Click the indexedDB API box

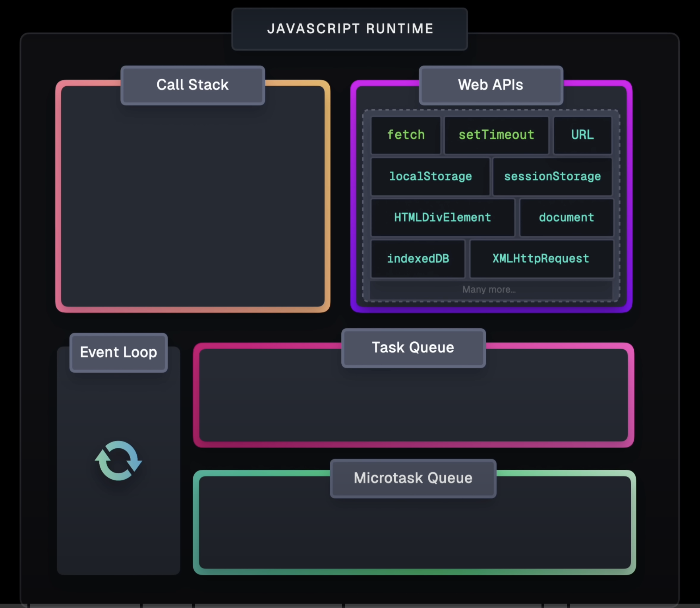coord(418,259)
